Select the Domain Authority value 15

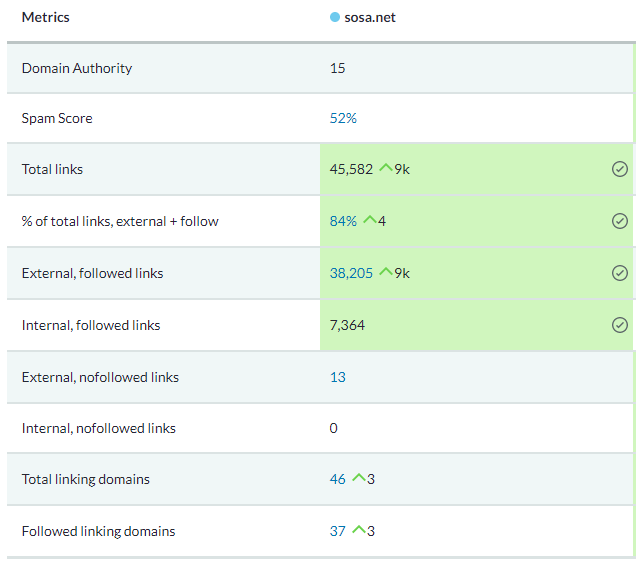337,68
